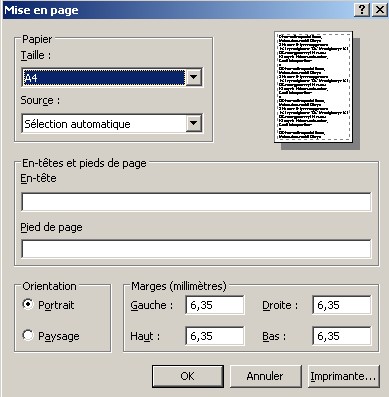Open the Taille paper size dropdown arrow
This screenshot has width=389, height=397.
pyautogui.click(x=194, y=78)
